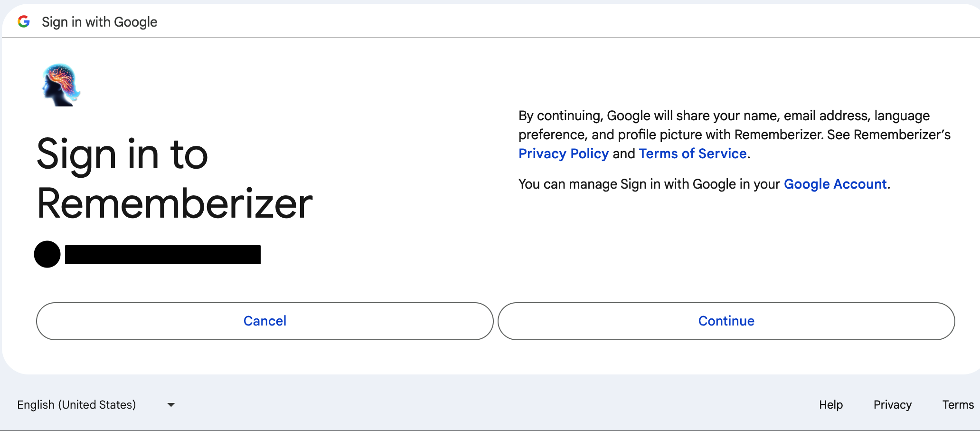980x431 pixels.
Task: Click Cancel to abort sign-in
Action: 264,321
